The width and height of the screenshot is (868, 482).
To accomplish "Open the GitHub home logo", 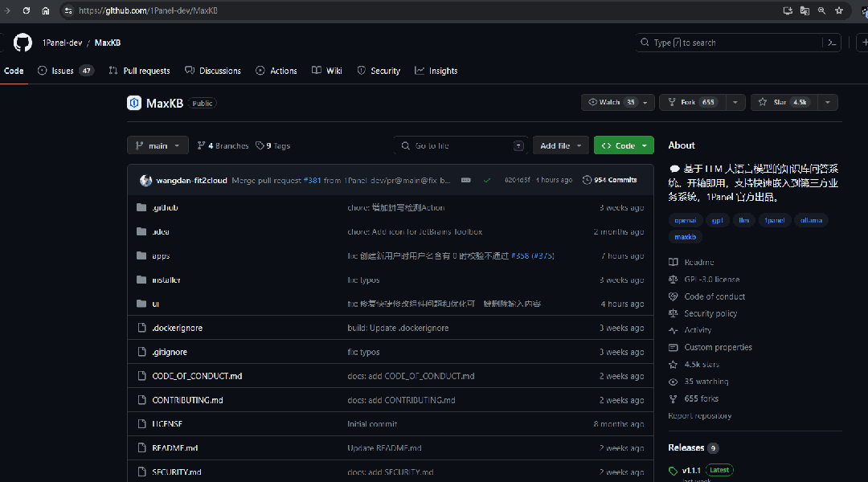I will pos(23,43).
